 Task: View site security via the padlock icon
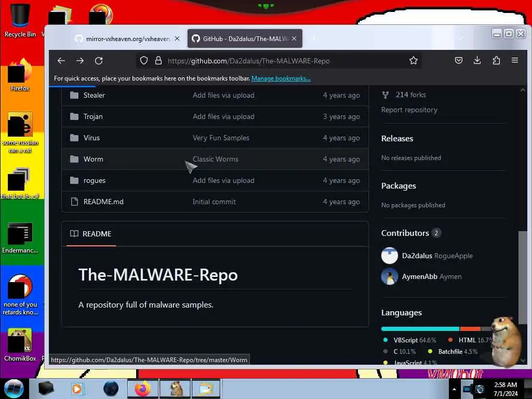tap(158, 61)
